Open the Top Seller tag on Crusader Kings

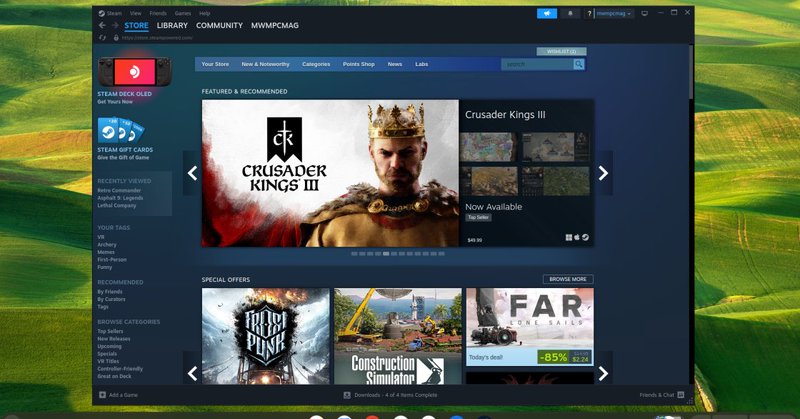[478, 217]
